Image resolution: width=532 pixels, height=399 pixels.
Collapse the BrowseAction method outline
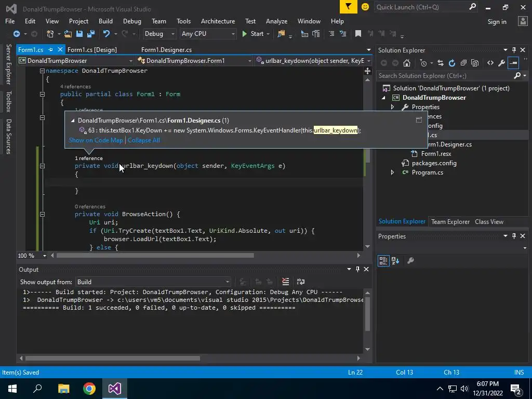pyautogui.click(x=43, y=214)
